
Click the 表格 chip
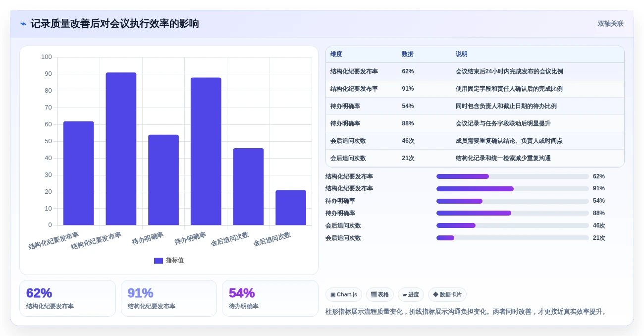pos(380,294)
